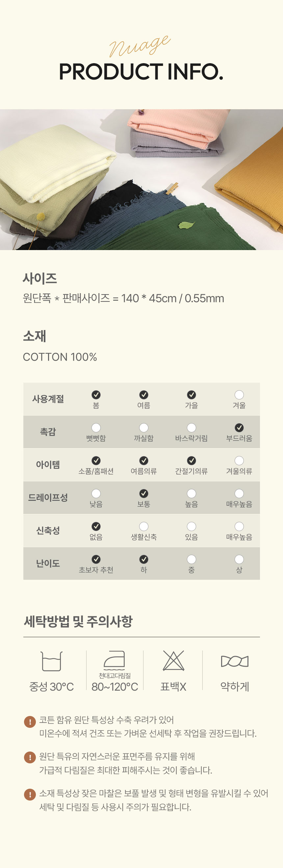The image size is (283, 868).
Task: Click the wring gently 약하게 icon
Action: [x=235, y=661]
